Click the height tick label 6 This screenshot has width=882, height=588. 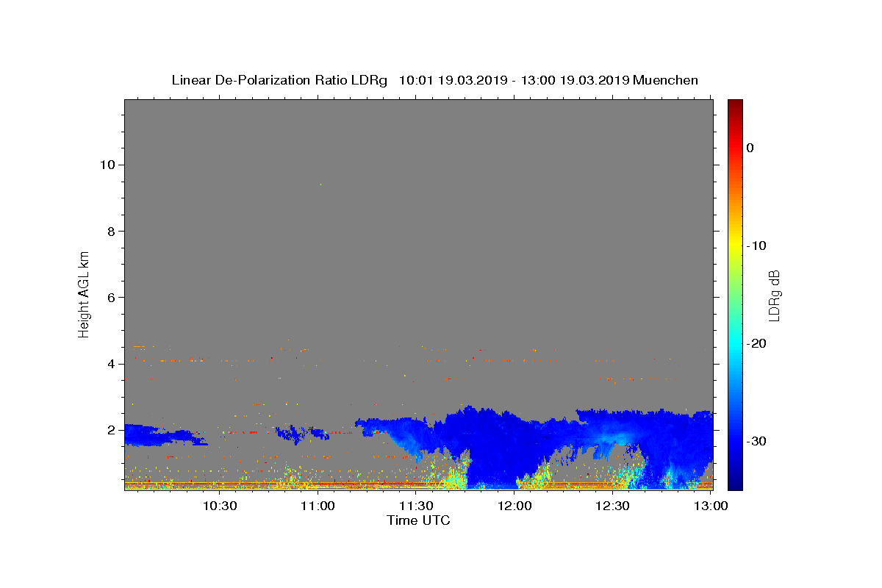click(112, 298)
